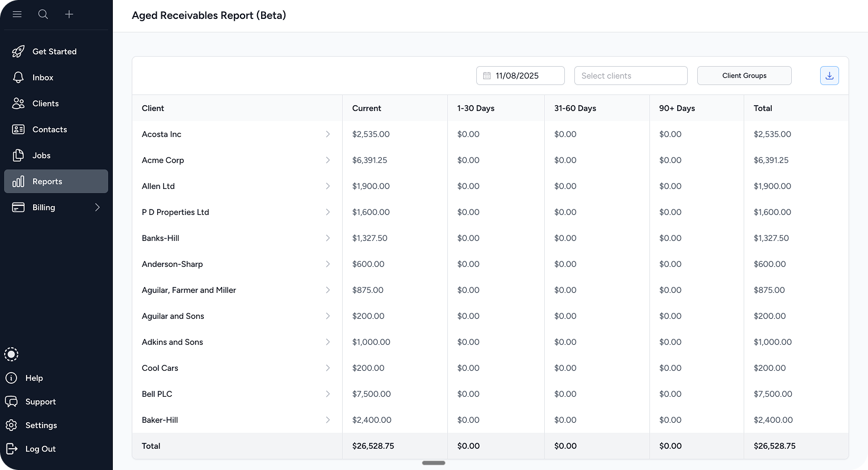This screenshot has width=868, height=470.
Task: Click the Help info icon
Action: pos(11,378)
